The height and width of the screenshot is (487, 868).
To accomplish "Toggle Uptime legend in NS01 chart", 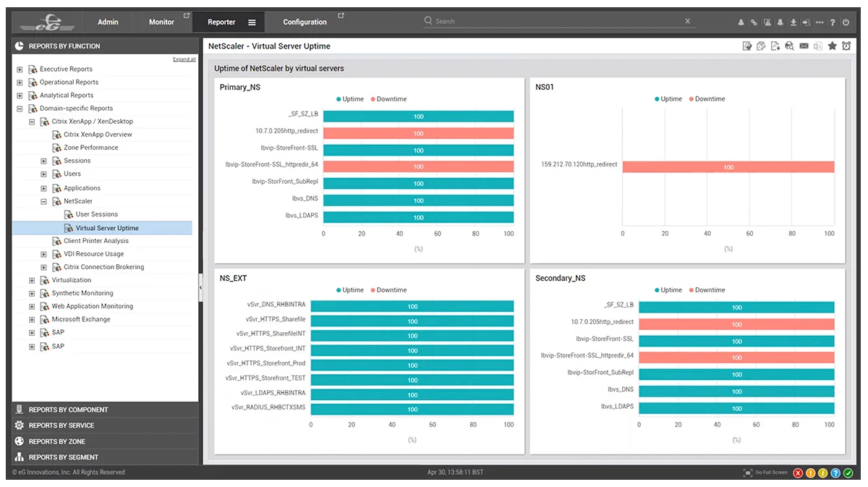I will [668, 99].
